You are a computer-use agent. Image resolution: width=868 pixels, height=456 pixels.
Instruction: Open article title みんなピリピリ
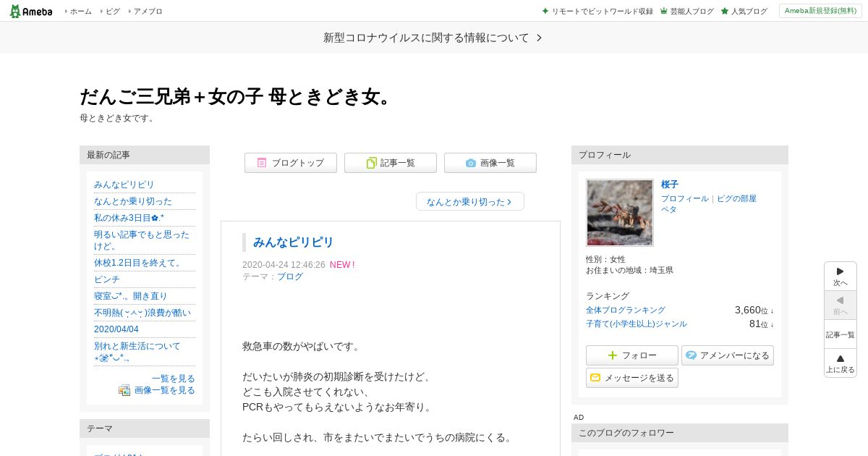(x=294, y=242)
